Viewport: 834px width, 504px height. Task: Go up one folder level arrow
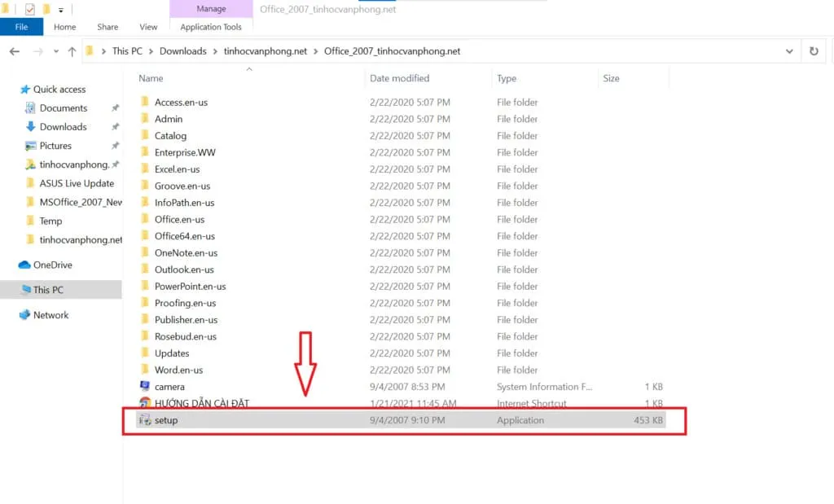[x=72, y=51]
